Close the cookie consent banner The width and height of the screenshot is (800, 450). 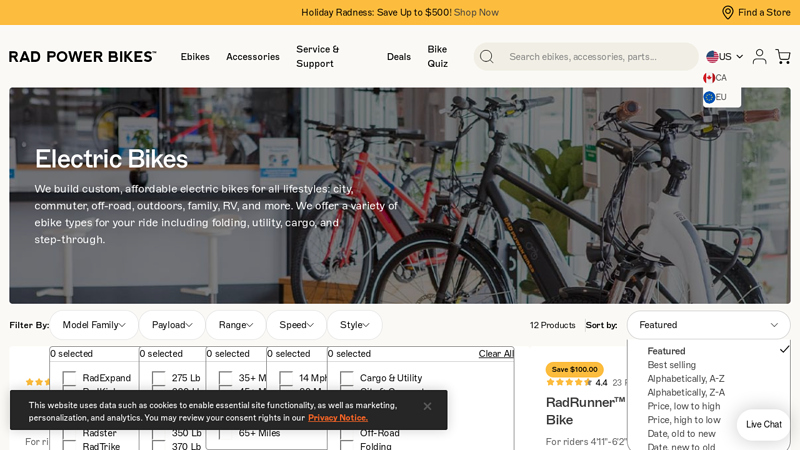[x=427, y=406]
